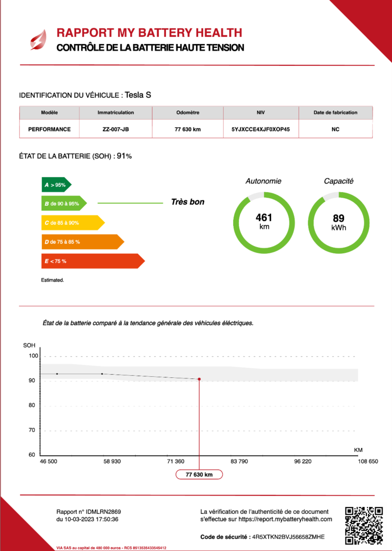Screen dimensions: 392x551
Task: Click the RAPPORT MY BATTERY HEALTH title
Action: (149, 33)
